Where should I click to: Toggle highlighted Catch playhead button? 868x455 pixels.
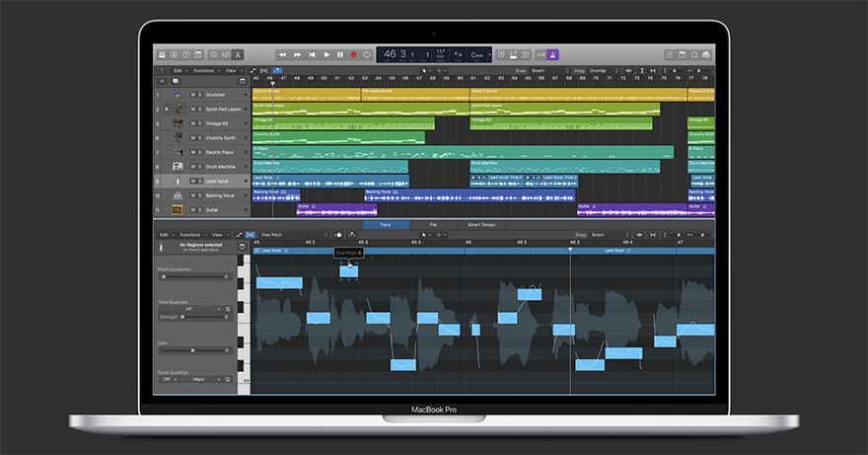277,71
